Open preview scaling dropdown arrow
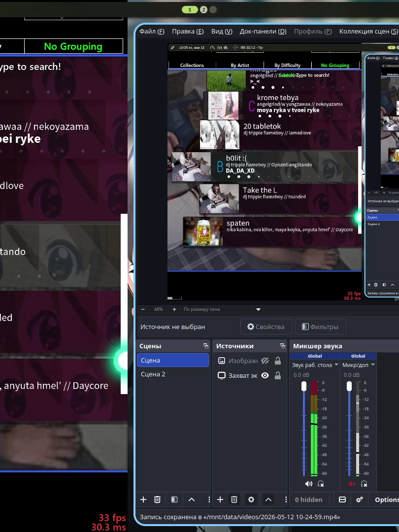The height and width of the screenshot is (532, 399). point(258,309)
